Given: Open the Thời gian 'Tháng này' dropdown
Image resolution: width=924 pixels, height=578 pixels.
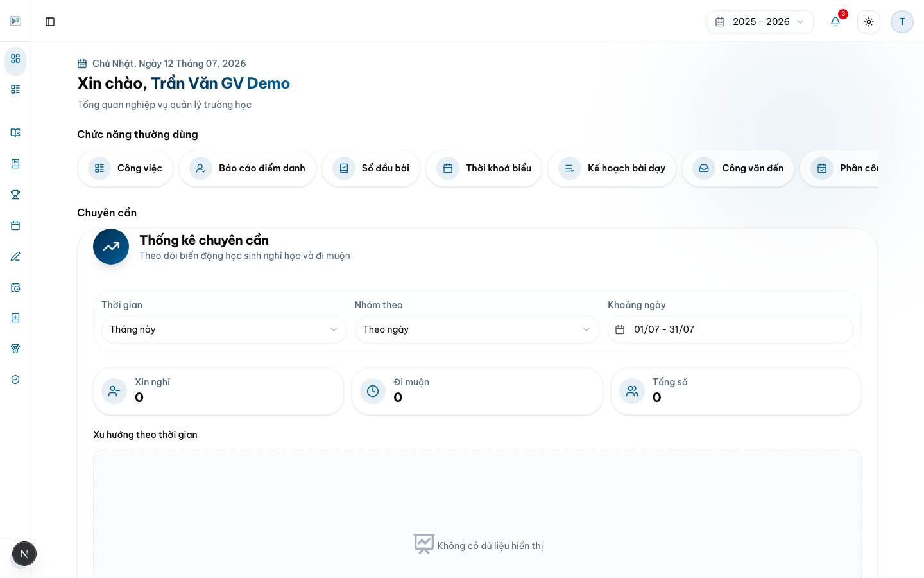Looking at the screenshot, I should (224, 329).
